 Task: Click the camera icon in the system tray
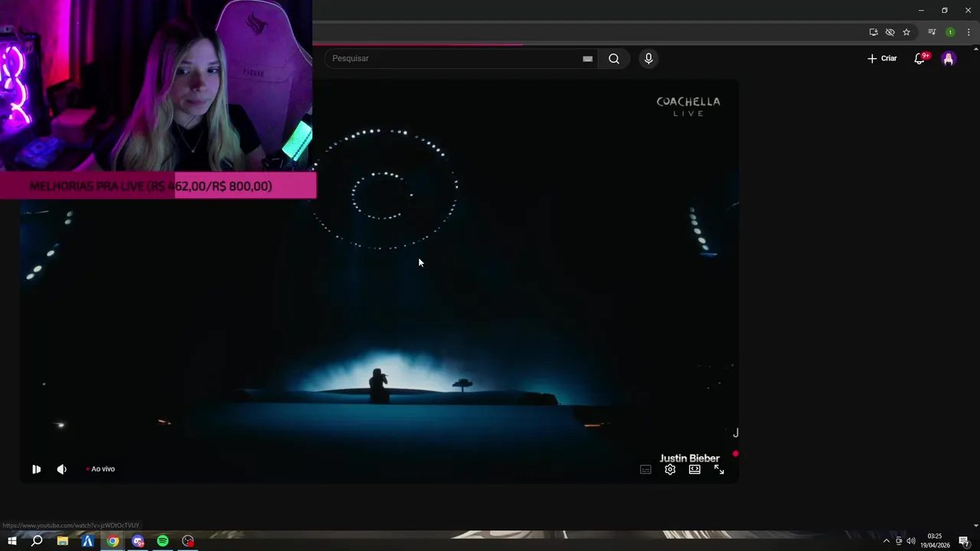coord(899,541)
